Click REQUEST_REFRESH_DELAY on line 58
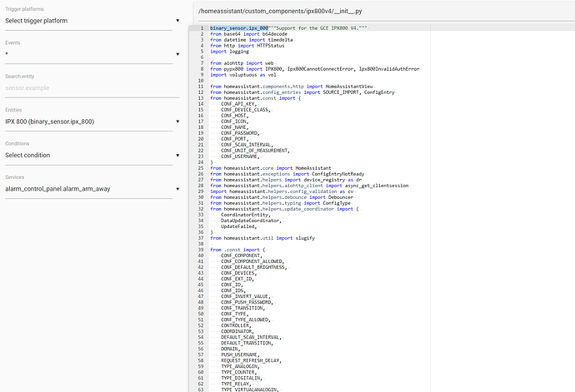This screenshot has width=575, height=392. coord(250,361)
